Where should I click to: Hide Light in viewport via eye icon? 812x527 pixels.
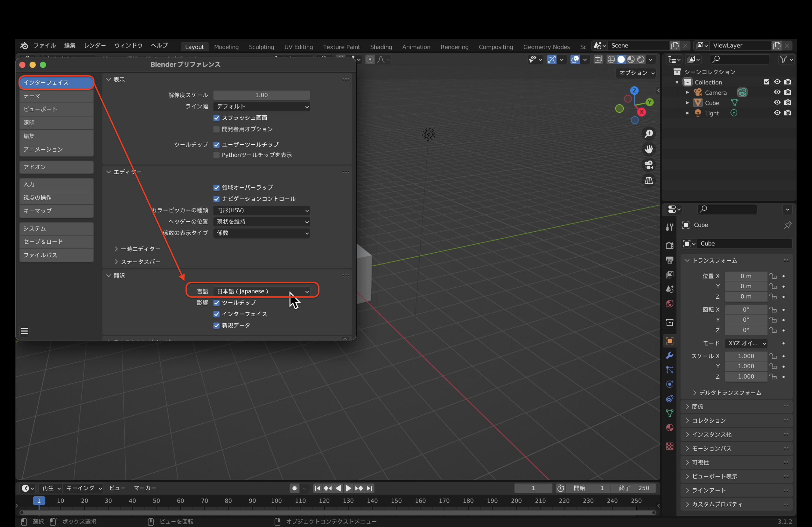(x=777, y=113)
